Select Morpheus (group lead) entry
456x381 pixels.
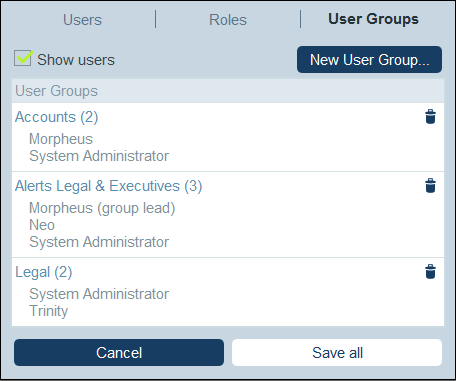pos(102,208)
